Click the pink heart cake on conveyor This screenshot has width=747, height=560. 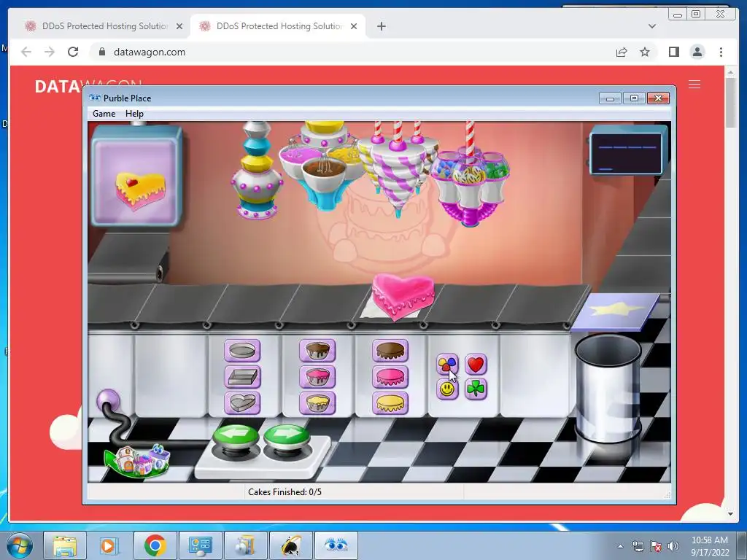click(403, 296)
